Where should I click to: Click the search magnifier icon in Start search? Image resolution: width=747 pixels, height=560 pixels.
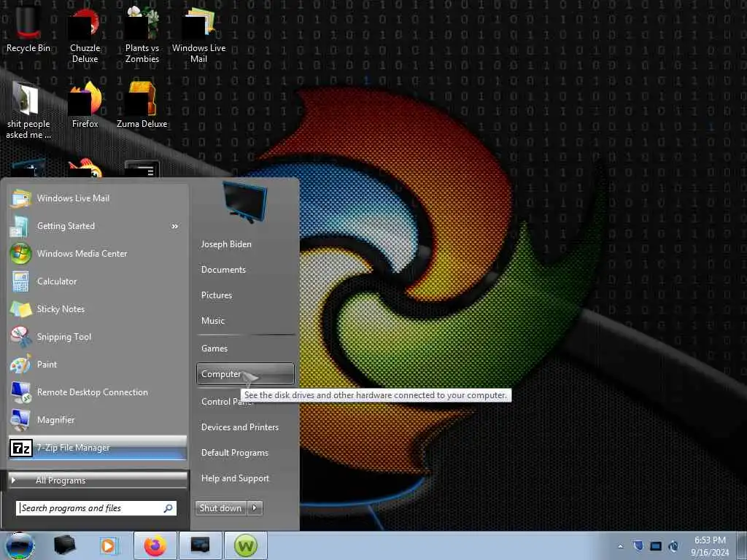[168, 508]
